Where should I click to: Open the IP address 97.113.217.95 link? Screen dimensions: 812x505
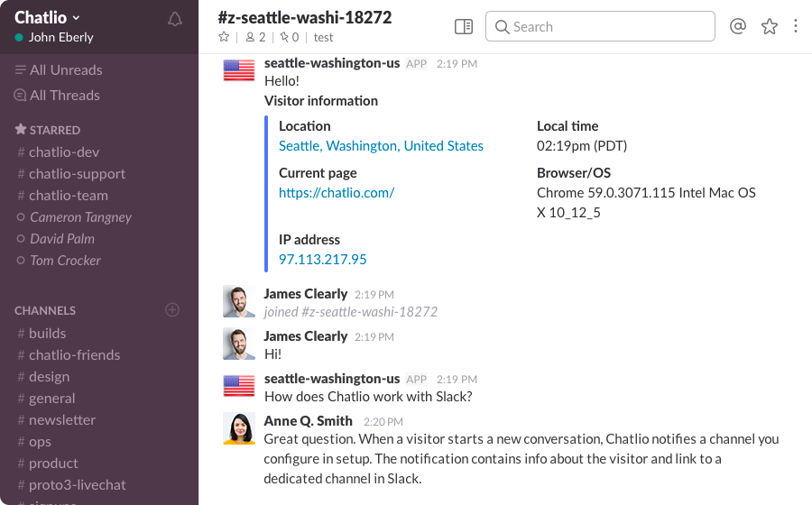point(323,259)
